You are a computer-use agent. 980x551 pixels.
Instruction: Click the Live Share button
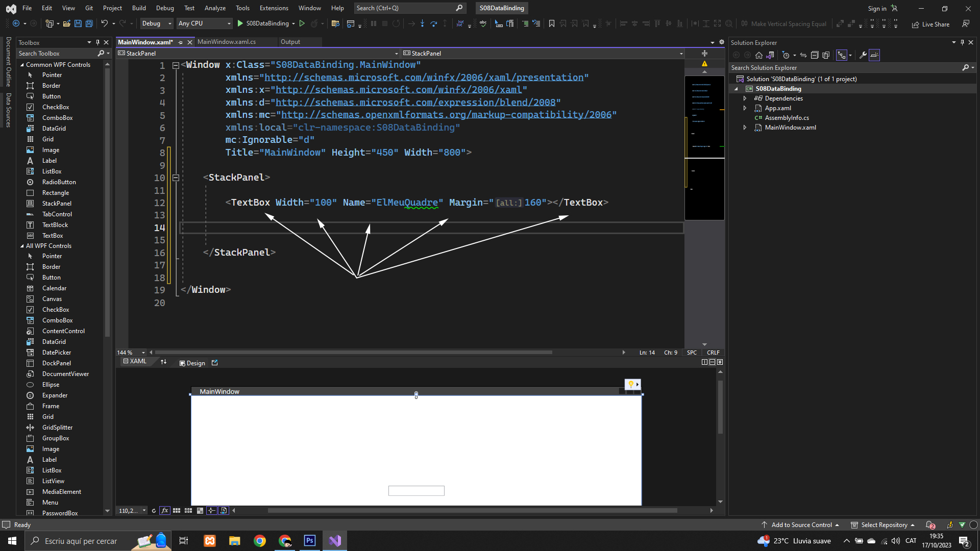pyautogui.click(x=930, y=24)
